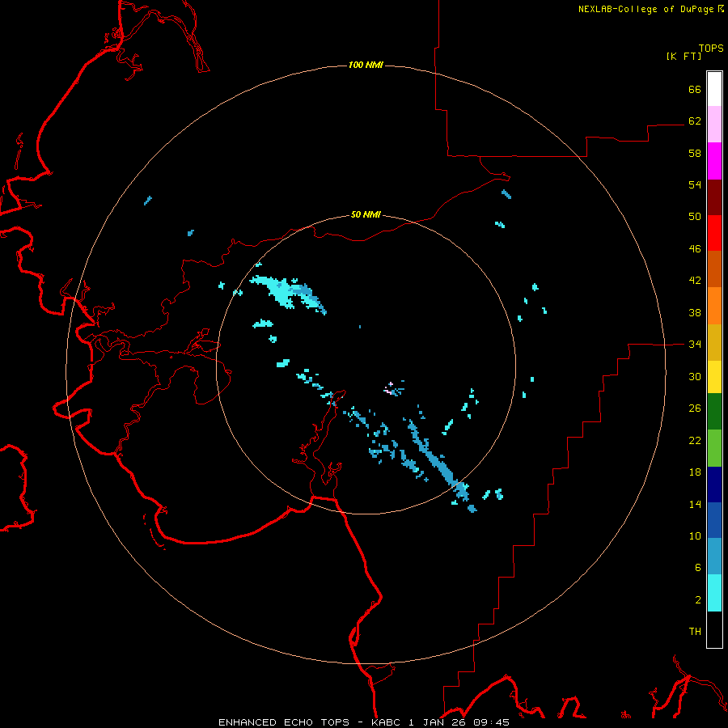Click the white top color swatch in legend
Screen dimensions: 728x728
[x=714, y=89]
